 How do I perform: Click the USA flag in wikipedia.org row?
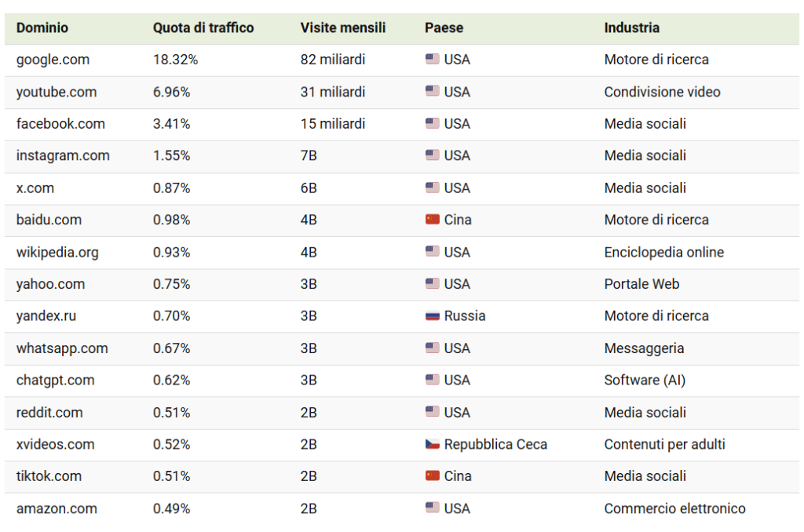point(433,252)
